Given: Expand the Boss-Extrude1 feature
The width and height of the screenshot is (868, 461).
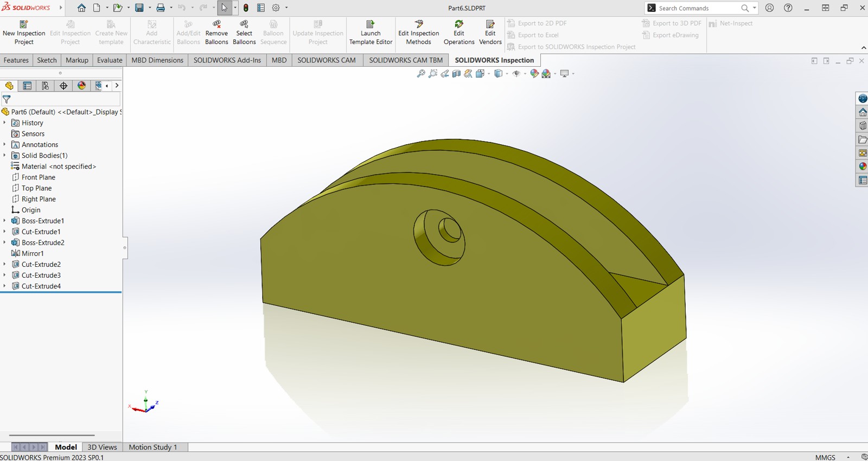Looking at the screenshot, I should pyautogui.click(x=4, y=221).
